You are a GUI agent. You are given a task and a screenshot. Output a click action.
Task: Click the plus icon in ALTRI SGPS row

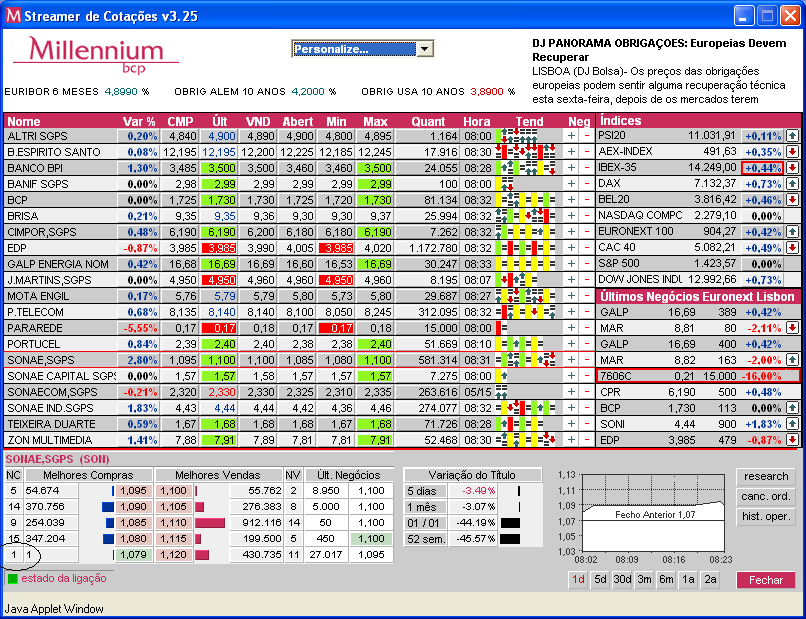(571, 136)
